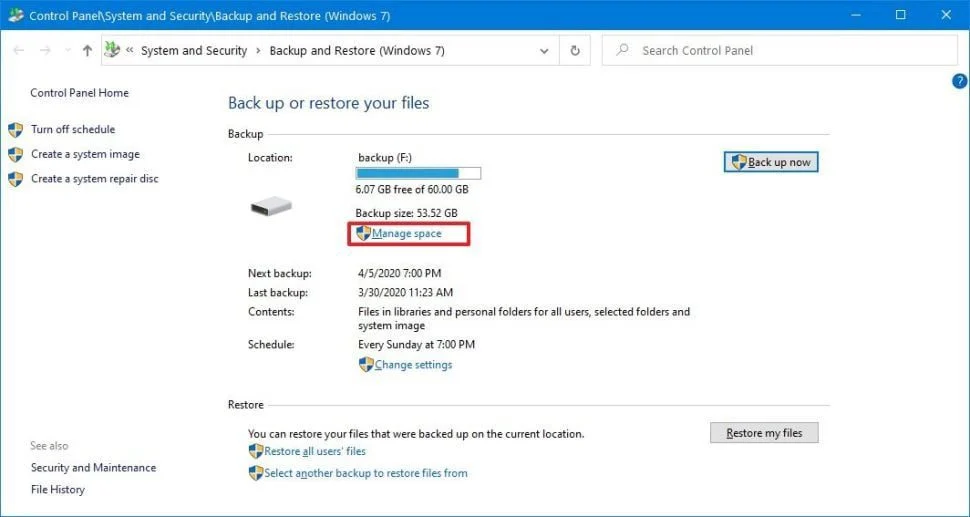The width and height of the screenshot is (970, 517).
Task: Open the Manage space link
Action: click(x=406, y=233)
